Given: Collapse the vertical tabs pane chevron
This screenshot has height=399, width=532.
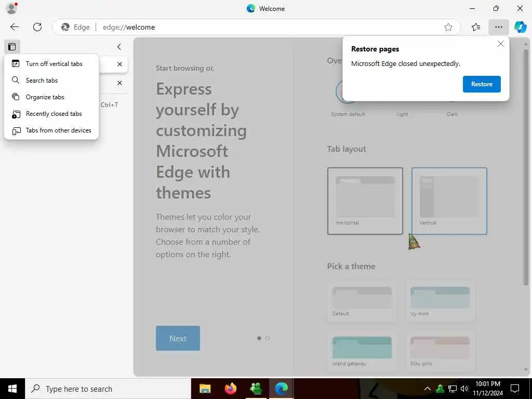Looking at the screenshot, I should tap(119, 46).
